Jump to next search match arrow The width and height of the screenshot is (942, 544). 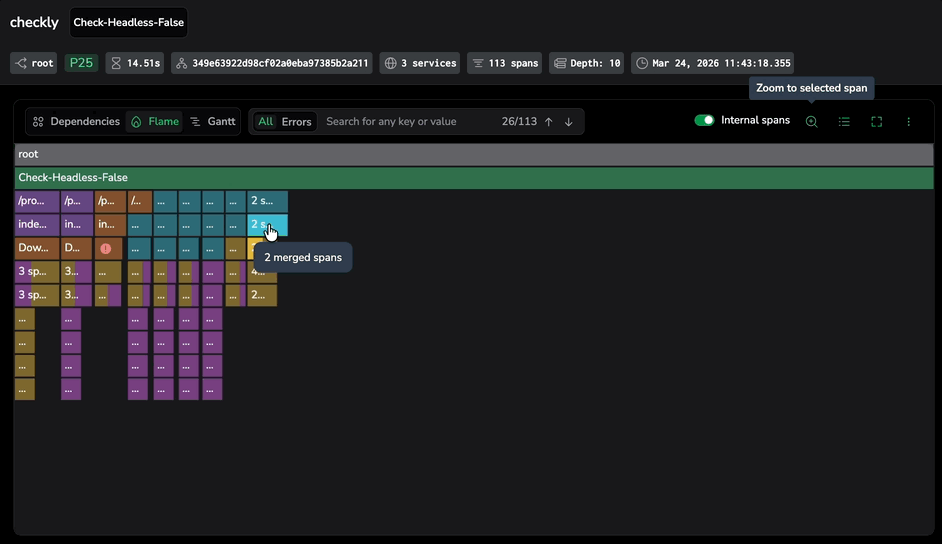[x=568, y=122]
